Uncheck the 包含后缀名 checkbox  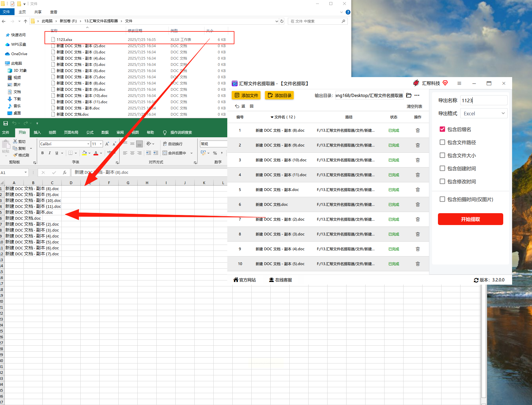tap(442, 129)
